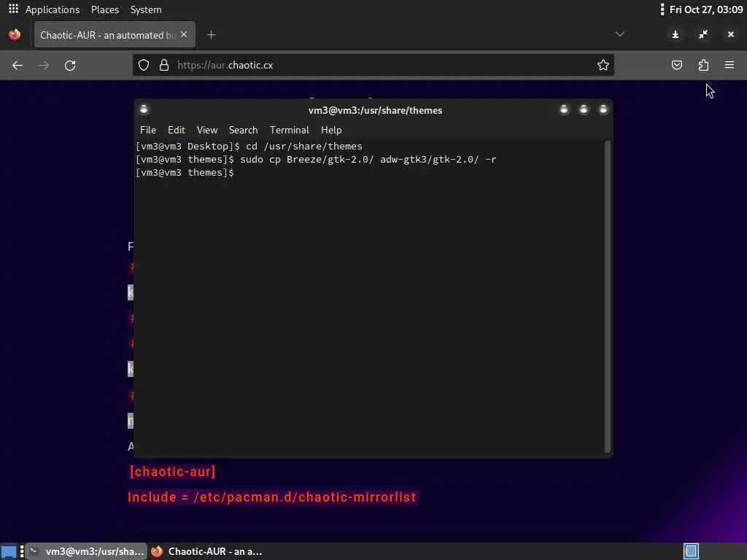Bookmark this page with the star icon

point(603,65)
